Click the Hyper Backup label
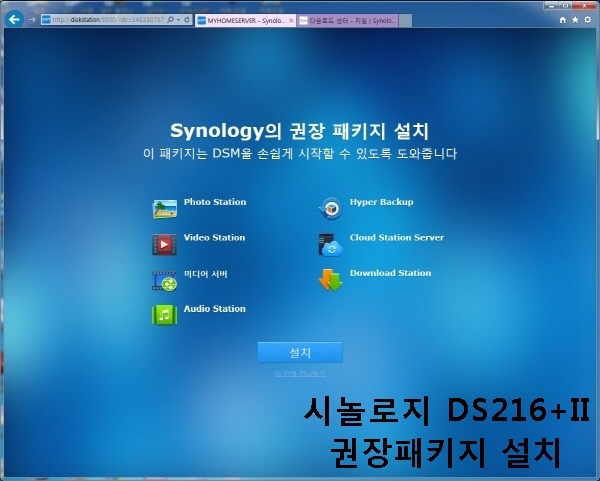Viewport: 600px width, 481px height. (x=382, y=202)
